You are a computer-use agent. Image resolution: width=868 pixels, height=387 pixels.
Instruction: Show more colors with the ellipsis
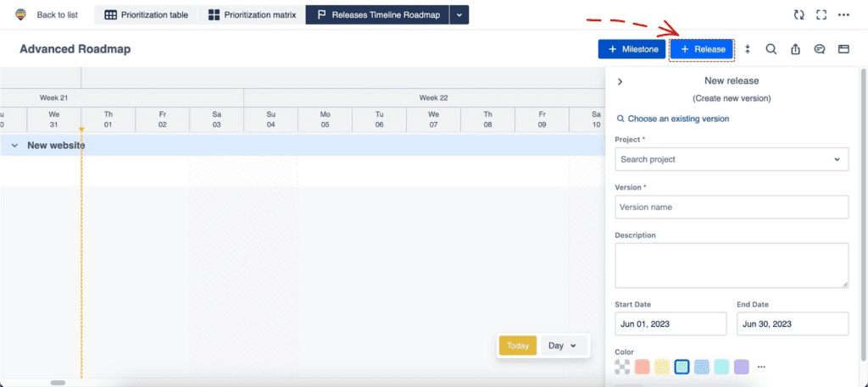[x=761, y=367]
